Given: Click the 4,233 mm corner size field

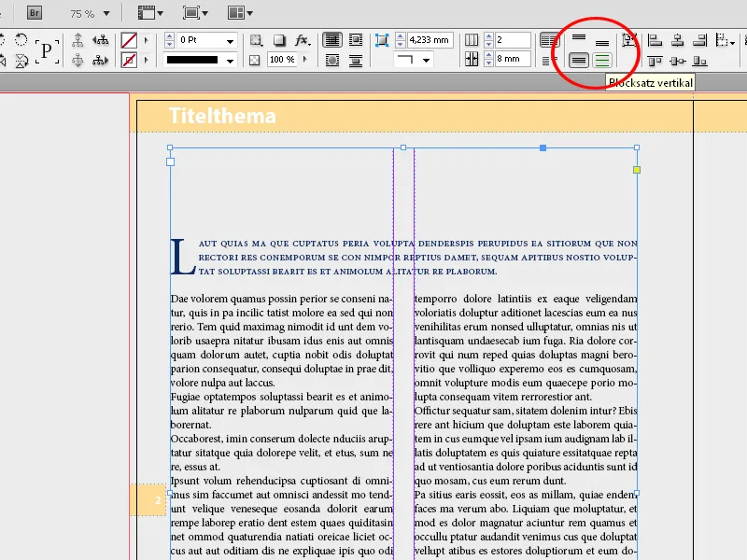Looking at the screenshot, I should 430,39.
